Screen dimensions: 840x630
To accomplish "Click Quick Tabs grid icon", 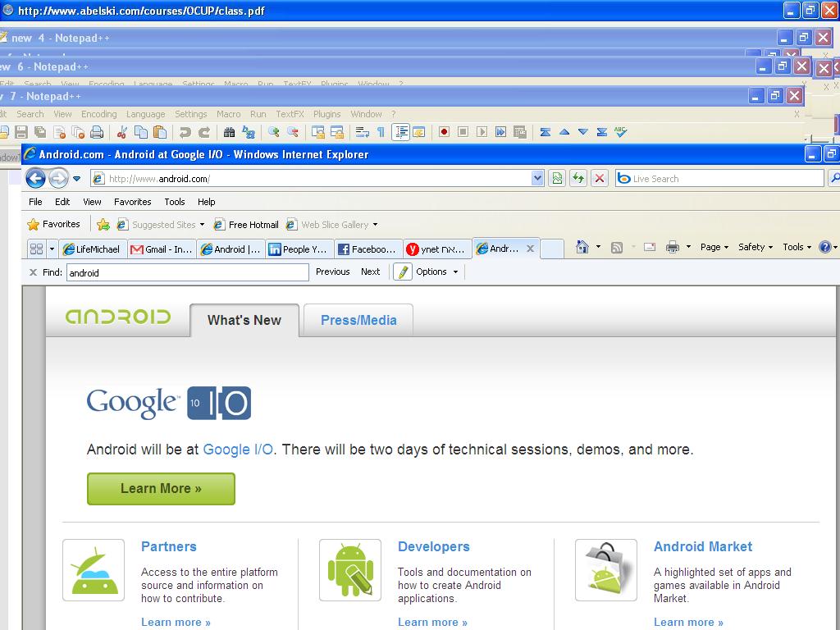I will point(36,249).
